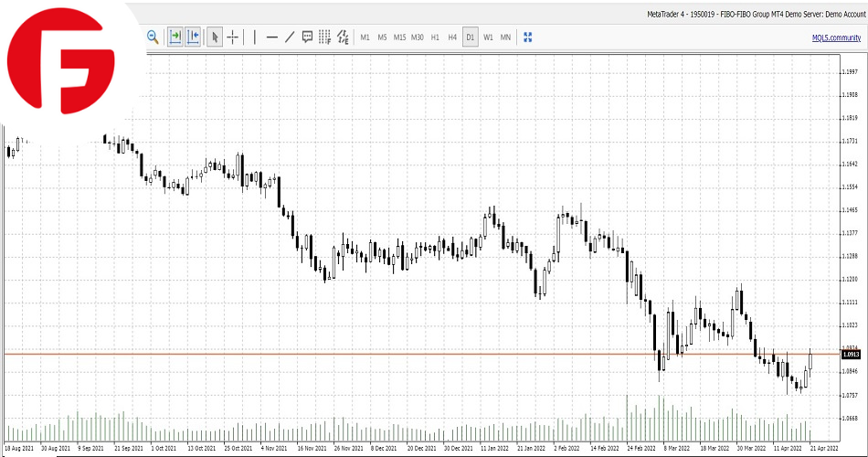Click the fullscreen expand icon
Screen dimensions: 868x457
tap(527, 37)
